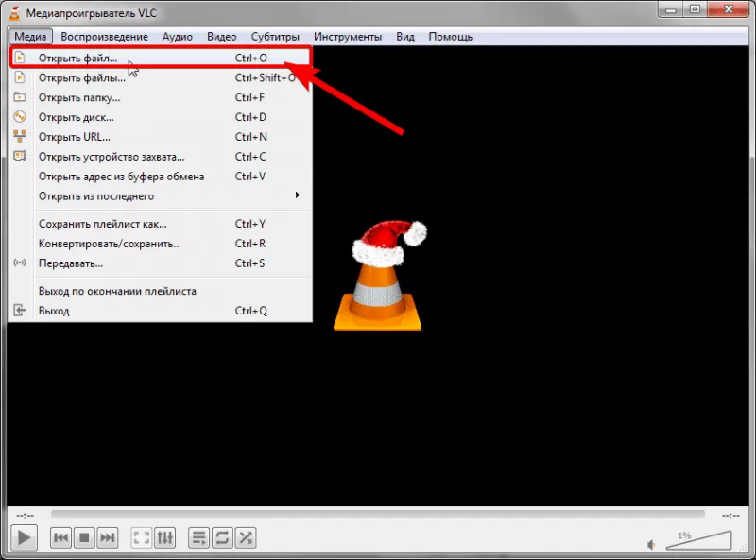Screen dimensions: 756x560
Task: Toggle fullscreen mode icon
Action: coord(141,537)
